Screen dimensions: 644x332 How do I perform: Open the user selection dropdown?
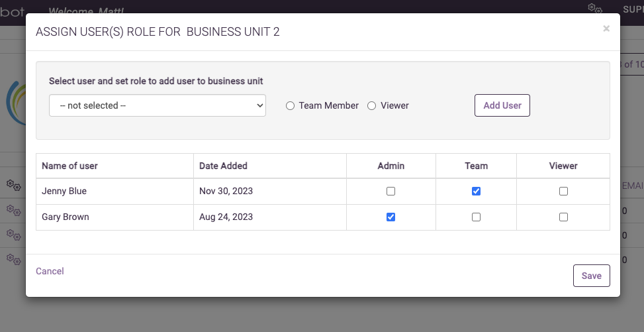pyautogui.click(x=158, y=105)
